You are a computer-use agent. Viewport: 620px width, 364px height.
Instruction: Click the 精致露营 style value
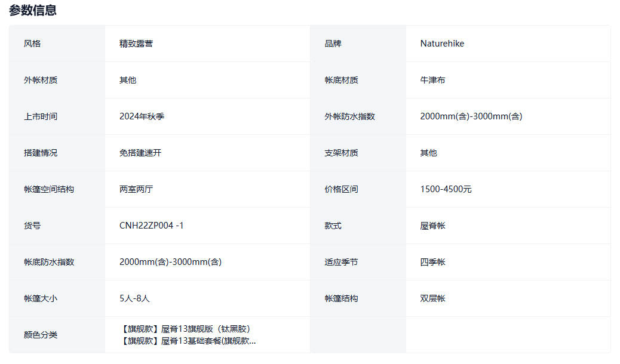136,44
